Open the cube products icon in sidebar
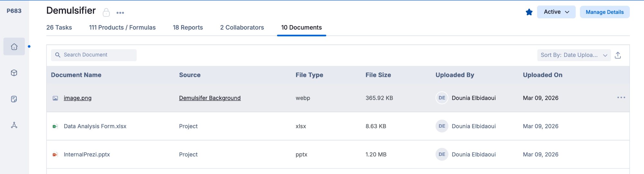The image size is (644, 174). (x=14, y=73)
